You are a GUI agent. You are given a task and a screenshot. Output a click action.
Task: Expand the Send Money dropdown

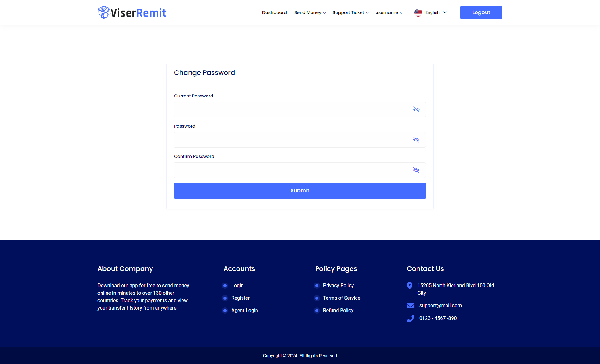(310, 12)
